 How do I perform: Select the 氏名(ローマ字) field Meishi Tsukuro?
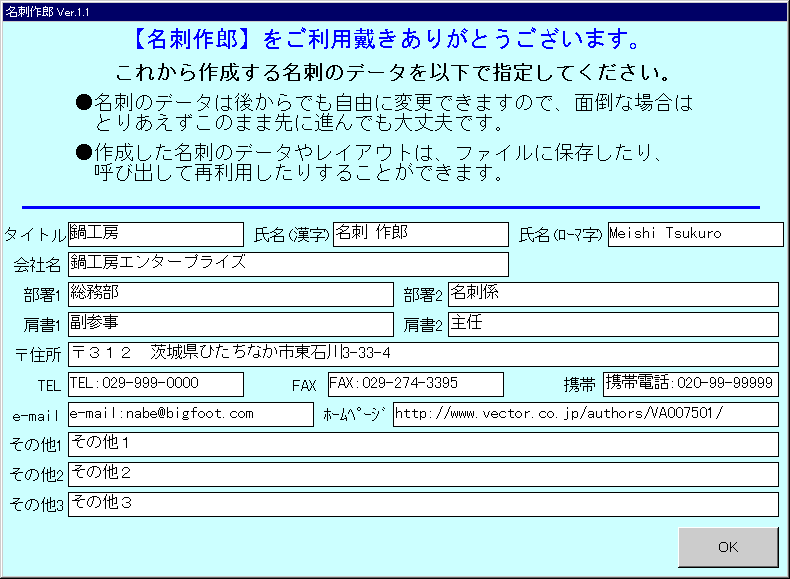pyautogui.click(x=695, y=234)
